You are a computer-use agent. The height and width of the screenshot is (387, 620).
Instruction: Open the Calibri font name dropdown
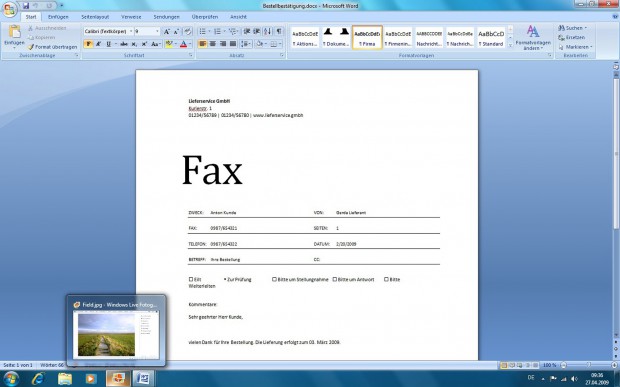[131, 31]
